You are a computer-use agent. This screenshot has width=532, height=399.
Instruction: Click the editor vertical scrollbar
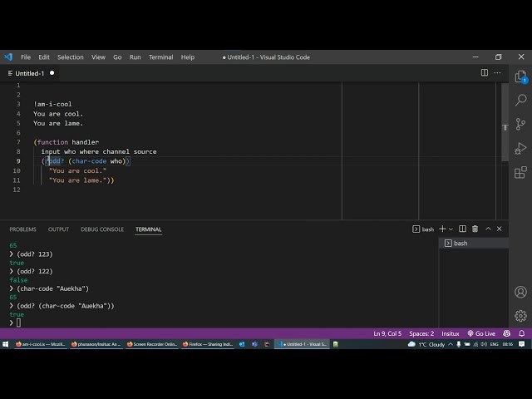[x=505, y=122]
